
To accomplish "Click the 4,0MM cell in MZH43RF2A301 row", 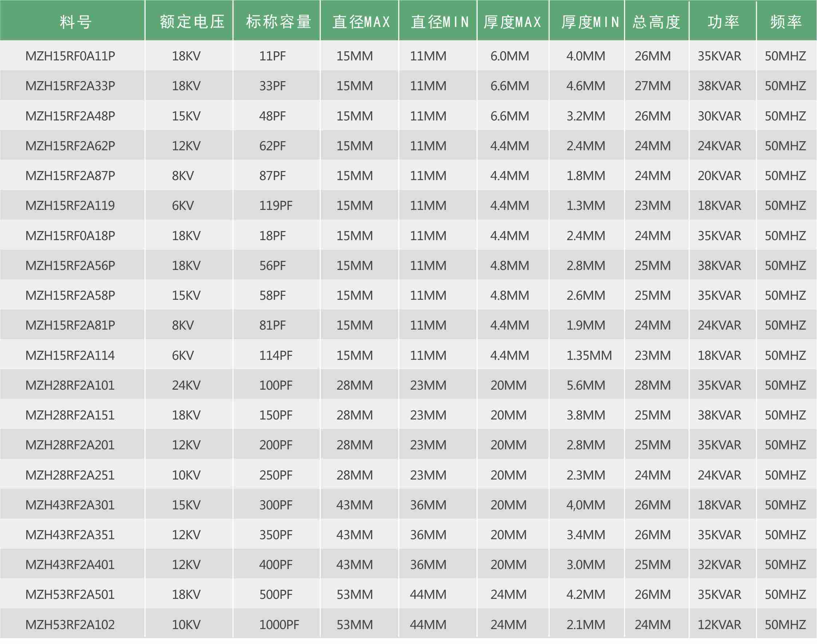I will point(586,504).
